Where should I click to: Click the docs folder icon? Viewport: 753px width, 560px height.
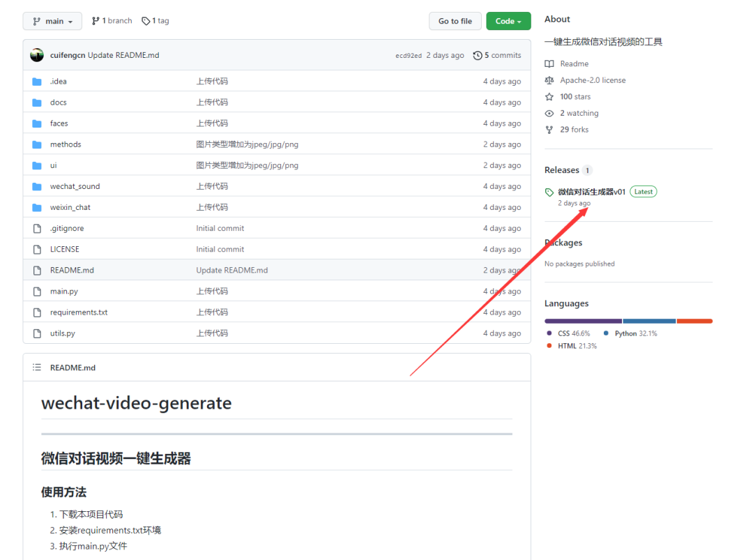point(37,103)
